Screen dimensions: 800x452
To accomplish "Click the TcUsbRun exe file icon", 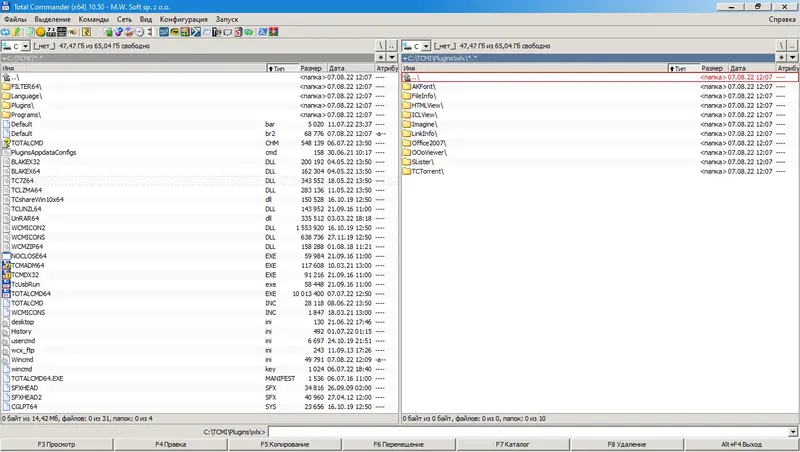I will click(6, 284).
